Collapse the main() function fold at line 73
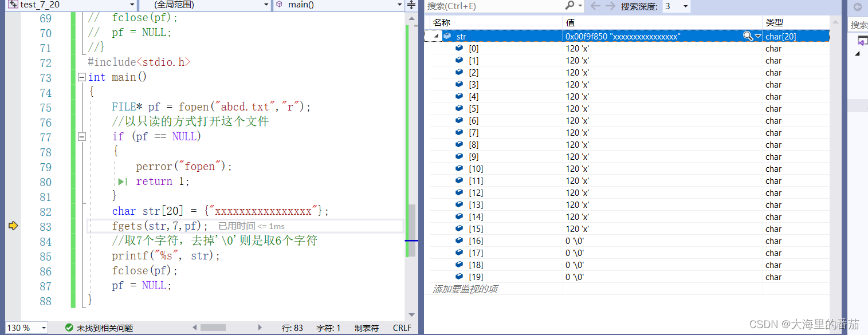The width and height of the screenshot is (868, 335). pos(82,77)
